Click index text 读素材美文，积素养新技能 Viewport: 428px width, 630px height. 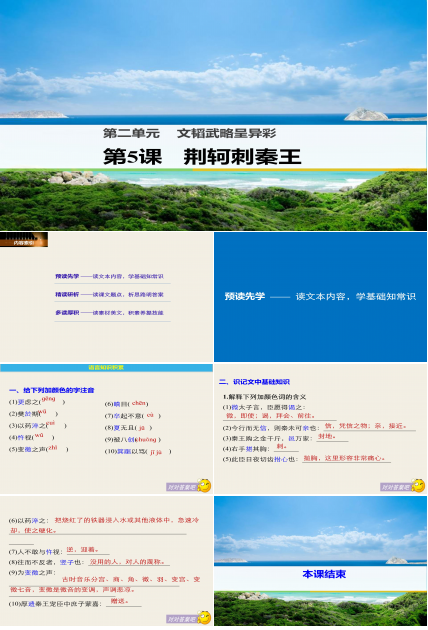(x=128, y=313)
